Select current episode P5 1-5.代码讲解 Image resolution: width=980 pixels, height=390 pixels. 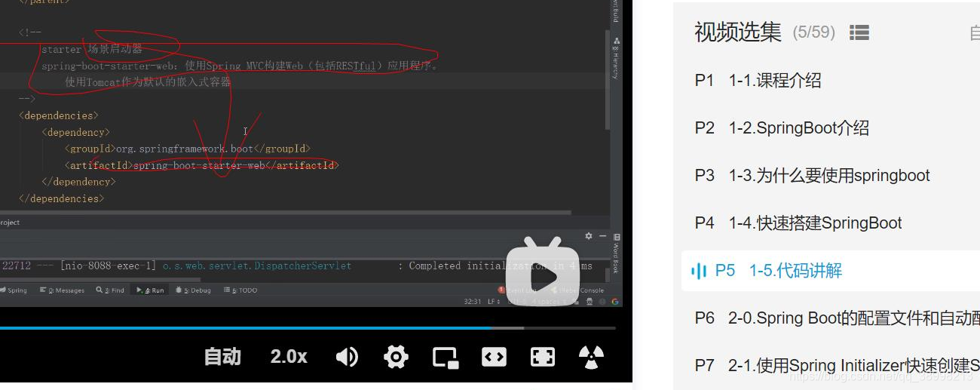click(830, 271)
